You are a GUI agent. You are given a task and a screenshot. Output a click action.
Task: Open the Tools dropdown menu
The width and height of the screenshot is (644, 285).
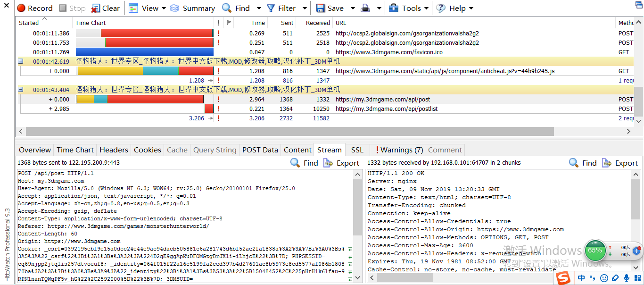pyautogui.click(x=408, y=8)
